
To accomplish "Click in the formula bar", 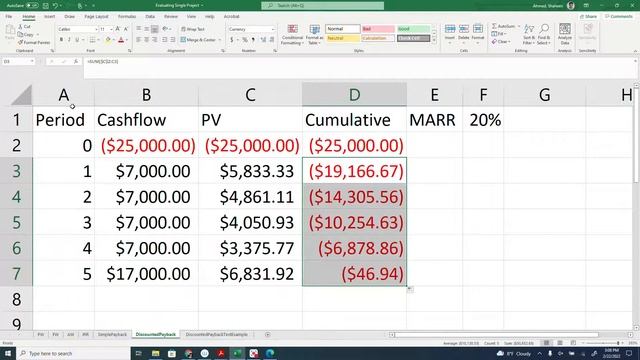I will click(359, 67).
